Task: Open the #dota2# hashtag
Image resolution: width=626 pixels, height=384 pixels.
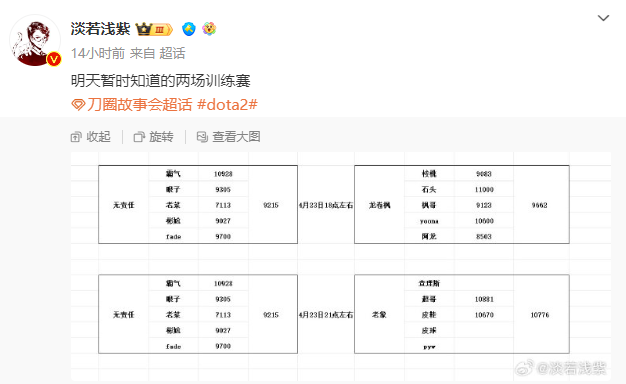Action: click(227, 105)
